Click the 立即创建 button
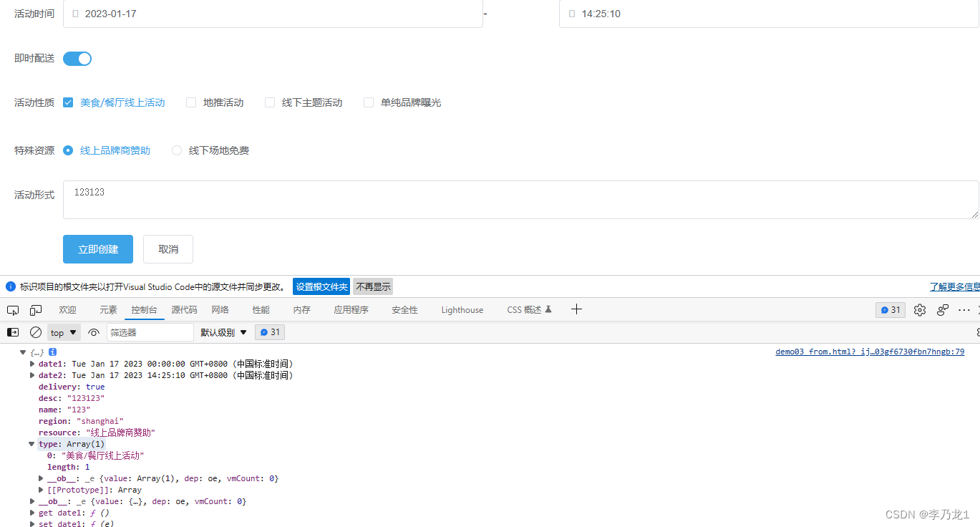Screen dimensions: 980x527 point(97,248)
